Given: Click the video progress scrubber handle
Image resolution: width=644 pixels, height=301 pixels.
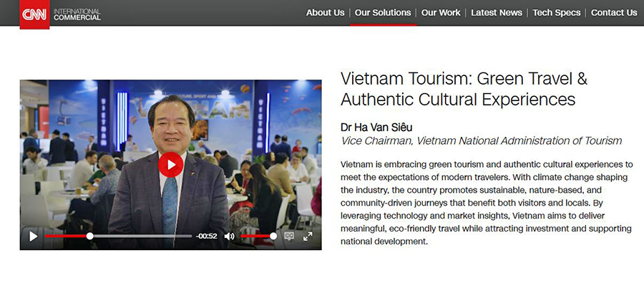Looking at the screenshot, I should pyautogui.click(x=90, y=236).
